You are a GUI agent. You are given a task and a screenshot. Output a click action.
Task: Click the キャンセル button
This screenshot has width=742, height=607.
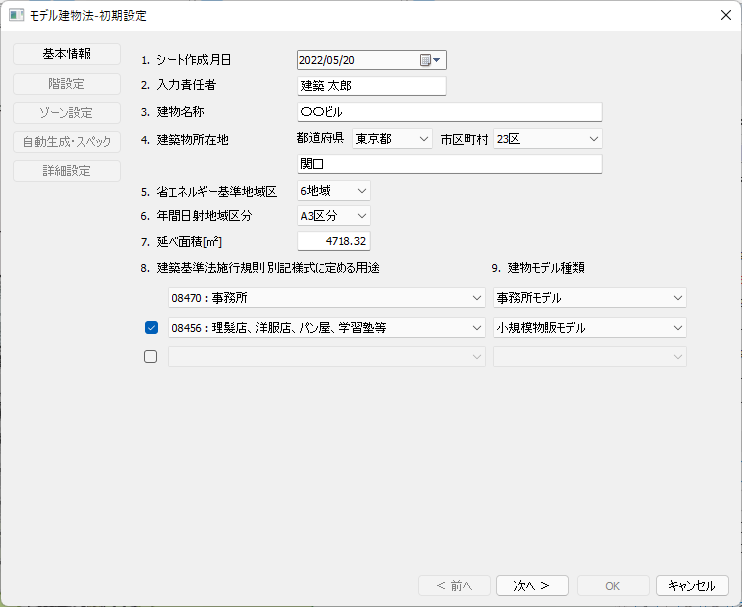pyautogui.click(x=692, y=586)
